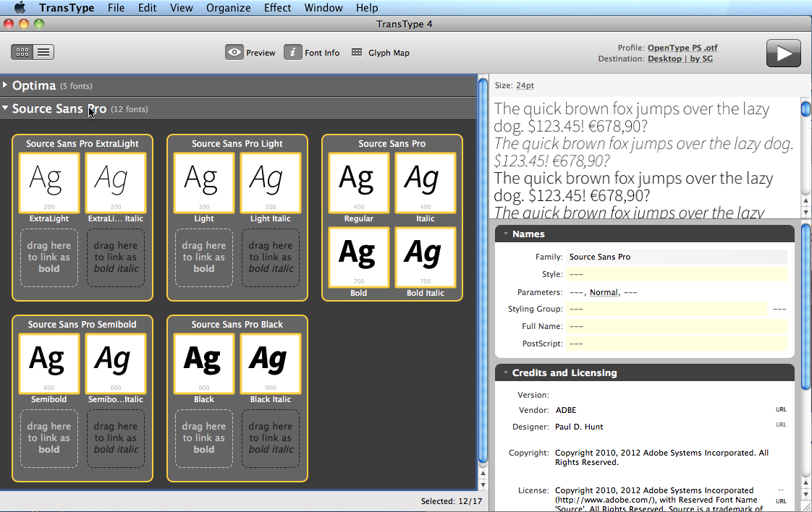Select the ExtraLight font thumbnail

(x=49, y=183)
